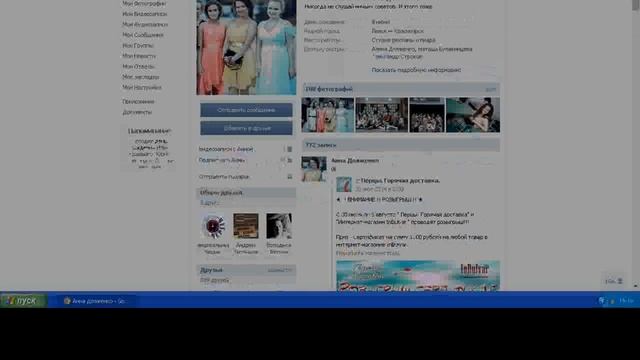Viewport: 640px width, 360px height.
Task: Click the gift icon beside Отправить подарок
Action: click(289, 177)
